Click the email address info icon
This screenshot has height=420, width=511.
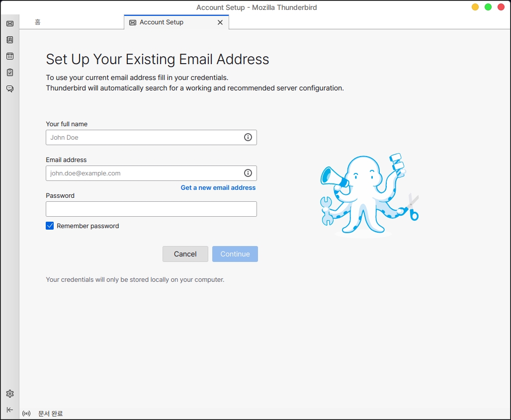point(248,173)
